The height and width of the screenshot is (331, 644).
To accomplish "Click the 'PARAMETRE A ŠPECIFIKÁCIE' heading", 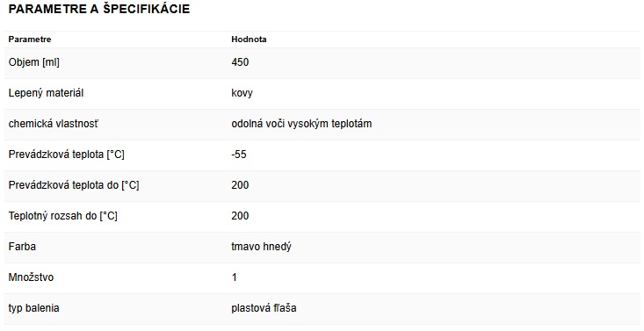I will pos(99,9).
